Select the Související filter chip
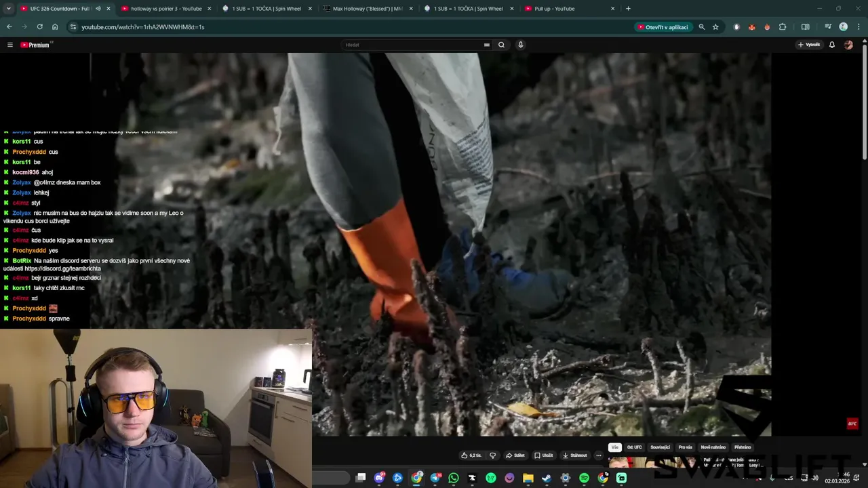 (660, 447)
